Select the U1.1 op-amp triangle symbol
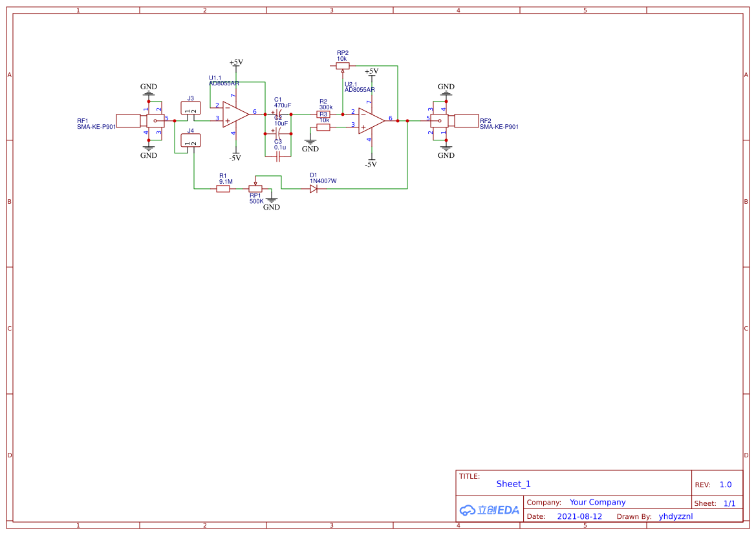Image resolution: width=756 pixels, height=535 pixels. (x=236, y=115)
